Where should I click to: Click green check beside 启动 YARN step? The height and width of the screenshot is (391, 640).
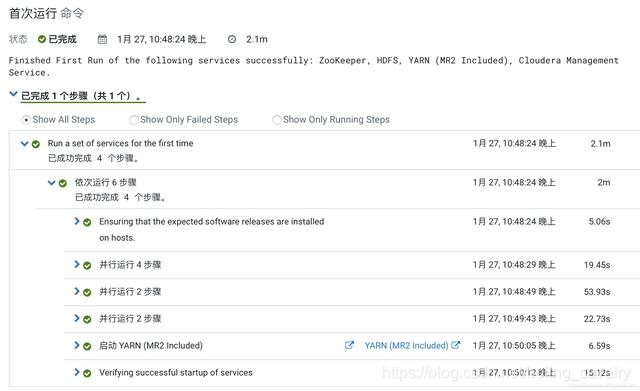tap(87, 346)
